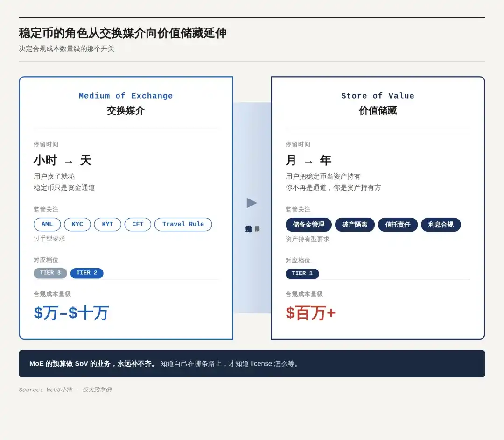Switch to the Store of Value card
The image size is (504, 440).
tap(378, 96)
